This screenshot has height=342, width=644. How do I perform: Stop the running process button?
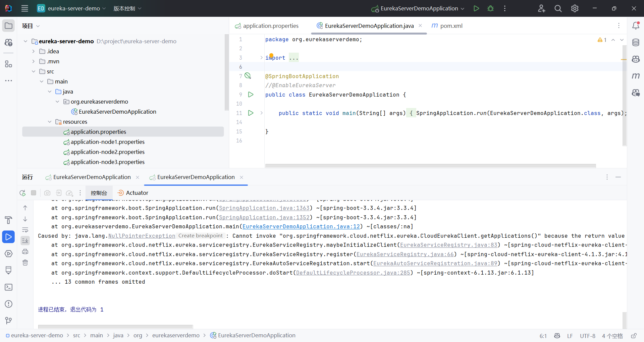click(34, 193)
